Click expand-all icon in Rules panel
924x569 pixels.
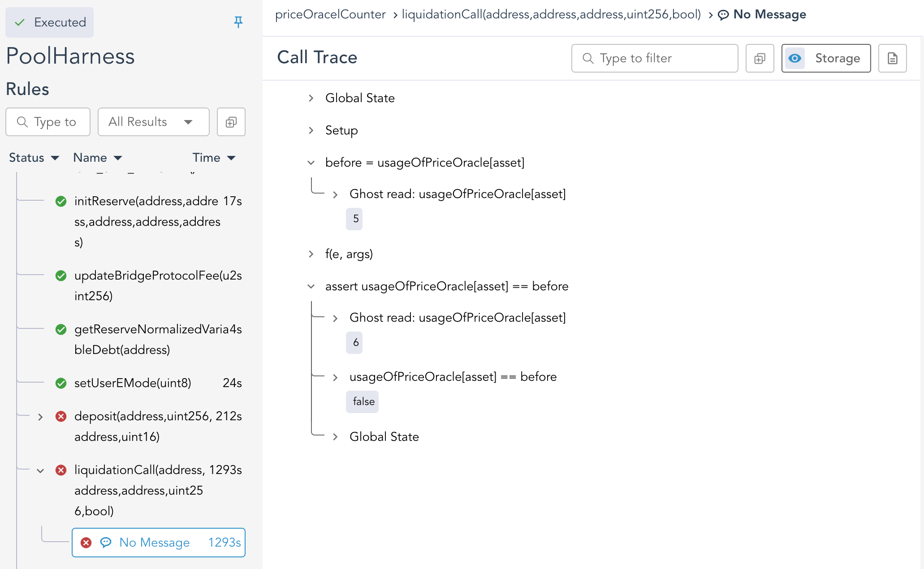pyautogui.click(x=231, y=122)
